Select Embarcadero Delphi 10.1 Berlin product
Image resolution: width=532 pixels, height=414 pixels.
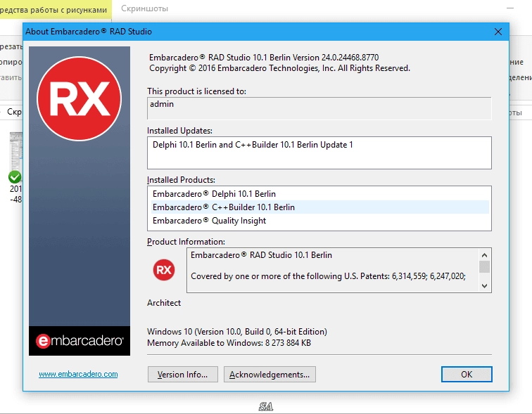click(319, 194)
